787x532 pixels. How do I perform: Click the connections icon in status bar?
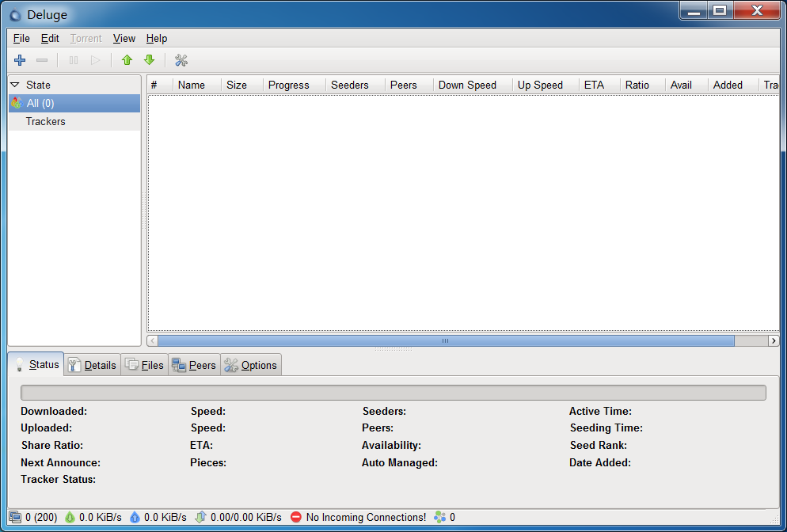click(x=15, y=517)
